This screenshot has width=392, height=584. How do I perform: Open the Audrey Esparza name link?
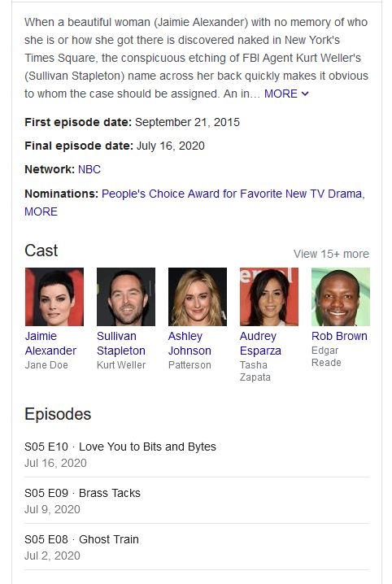coord(260,343)
